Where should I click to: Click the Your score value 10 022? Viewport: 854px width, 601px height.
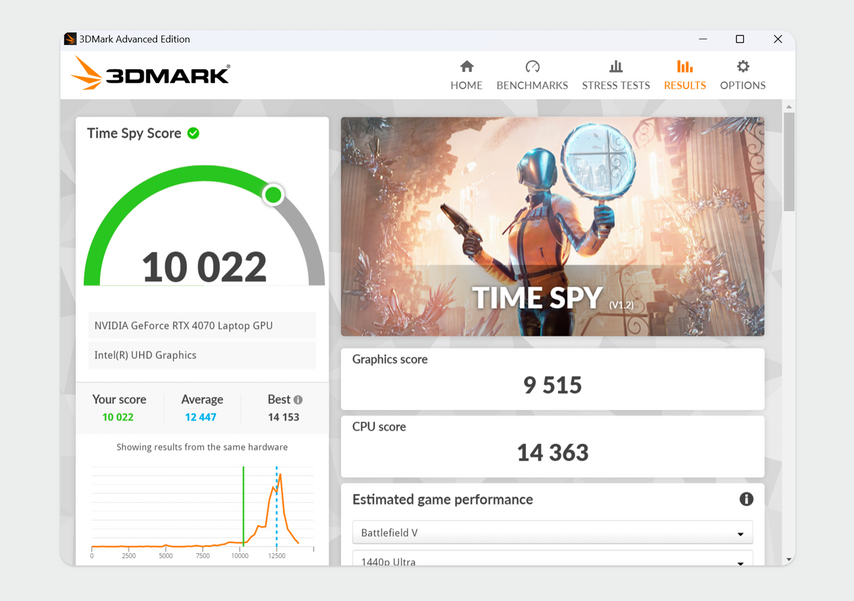pos(118,417)
